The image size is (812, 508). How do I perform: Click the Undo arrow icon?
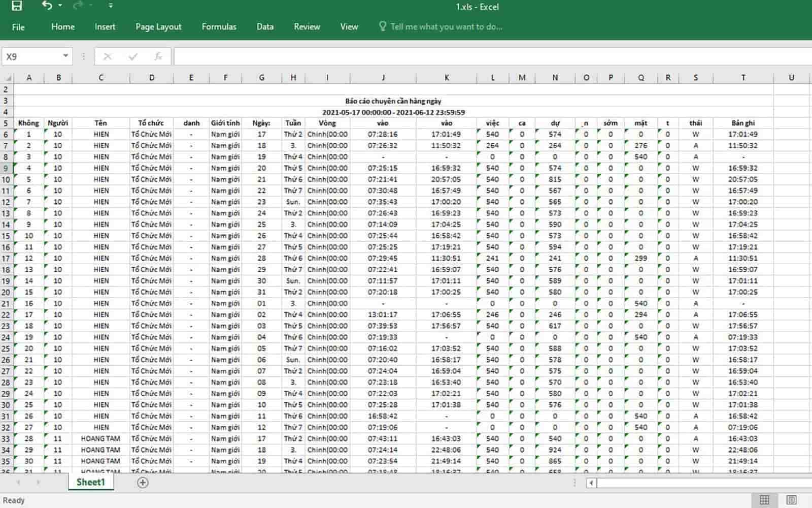pos(47,6)
